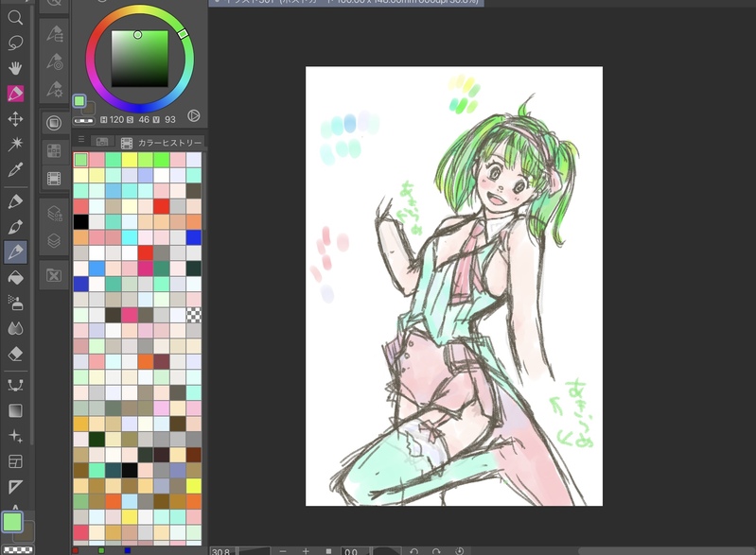Open the Layer stack palette icon

(54, 240)
